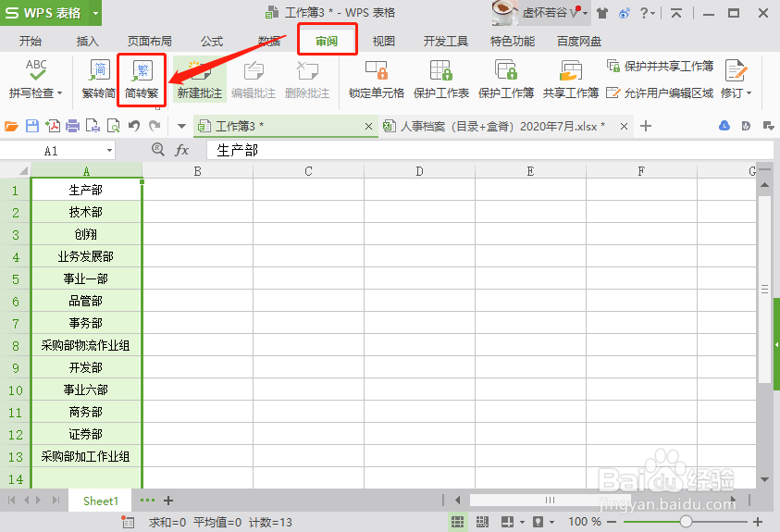
Task: Open the 开发工具 tab
Action: 446,42
